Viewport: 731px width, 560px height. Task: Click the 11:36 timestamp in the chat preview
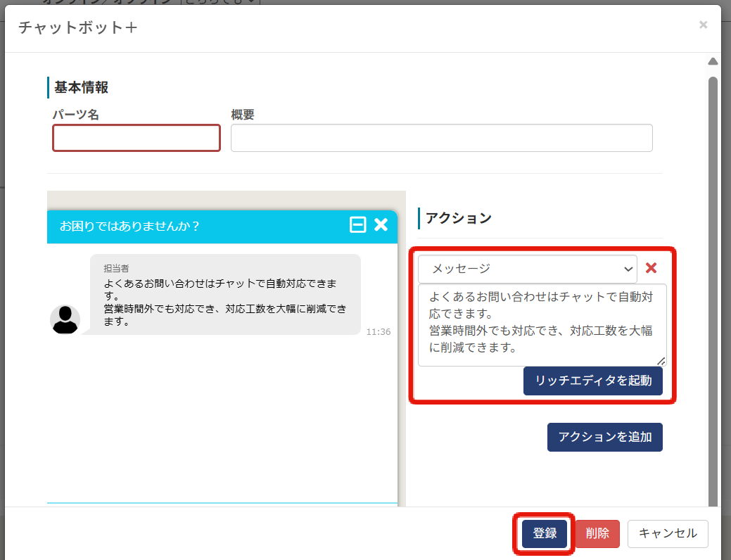(378, 332)
